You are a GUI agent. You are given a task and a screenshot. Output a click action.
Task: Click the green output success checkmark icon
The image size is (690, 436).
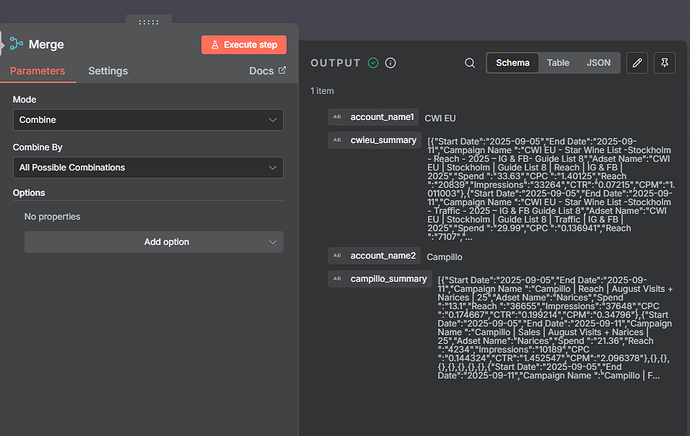[x=373, y=63]
